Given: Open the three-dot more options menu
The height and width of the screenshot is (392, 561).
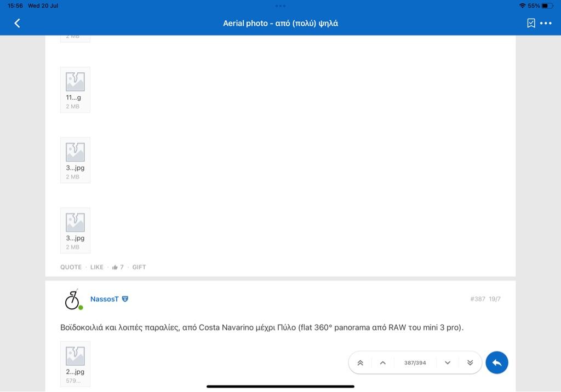Looking at the screenshot, I should click(x=546, y=23).
